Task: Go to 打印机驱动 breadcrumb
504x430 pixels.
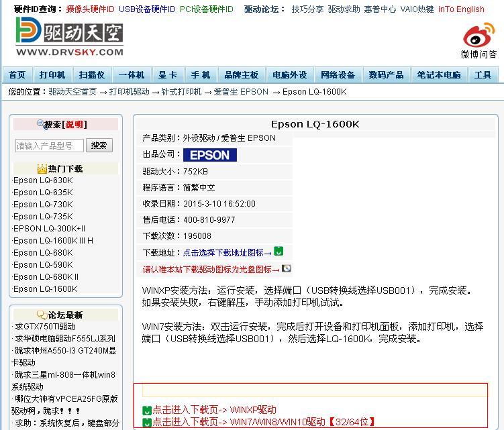Action: 130,92
